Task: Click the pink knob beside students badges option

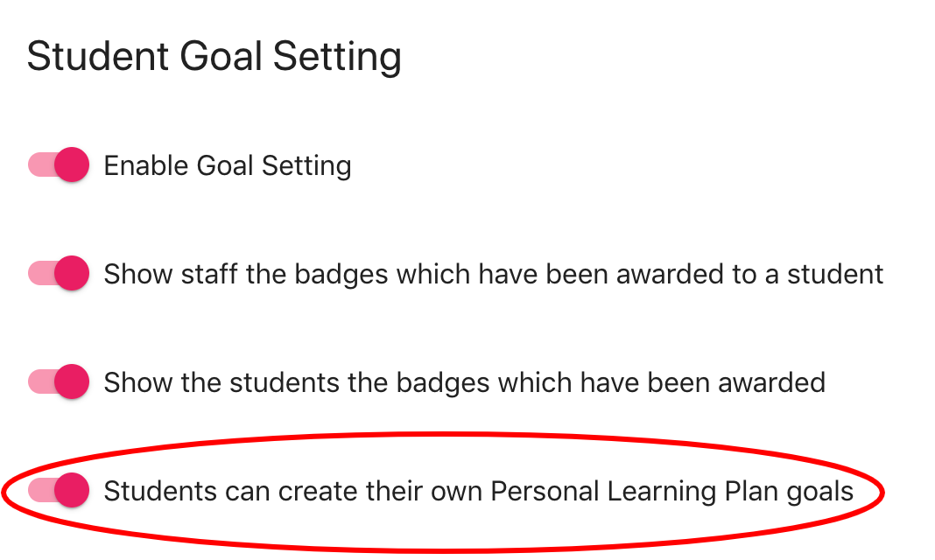Action: 73,382
